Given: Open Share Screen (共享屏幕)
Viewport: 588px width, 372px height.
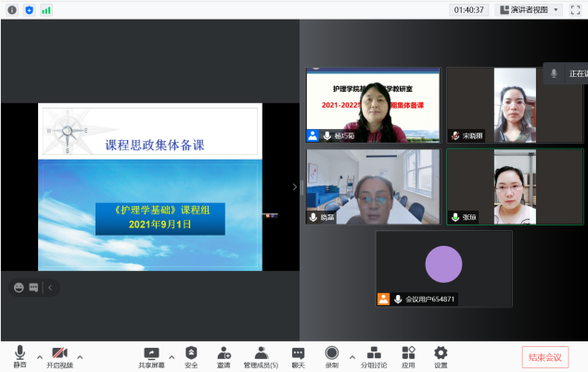Looking at the screenshot, I should pos(152,355).
